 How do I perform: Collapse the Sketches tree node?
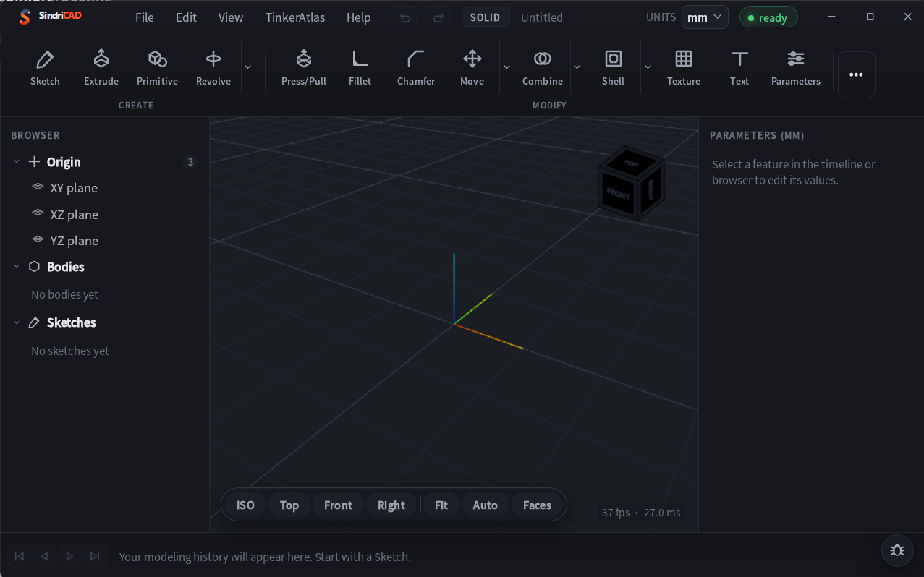[17, 322]
